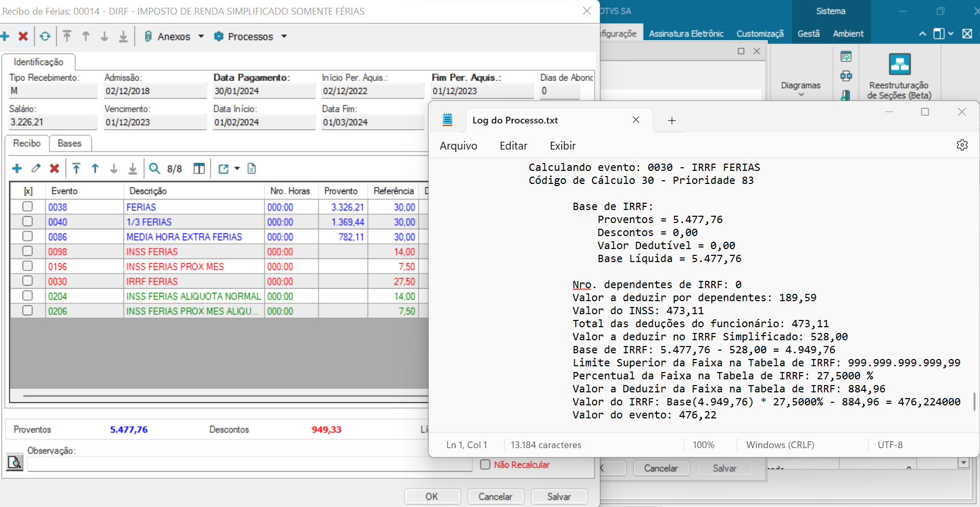Go to first record in top toolbar
Screen dimensions: 980x507
coord(67,36)
